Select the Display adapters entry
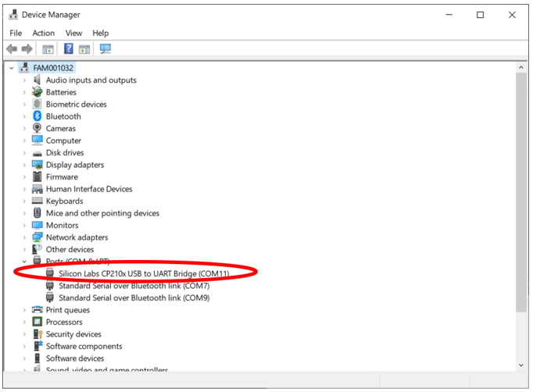 click(x=74, y=165)
